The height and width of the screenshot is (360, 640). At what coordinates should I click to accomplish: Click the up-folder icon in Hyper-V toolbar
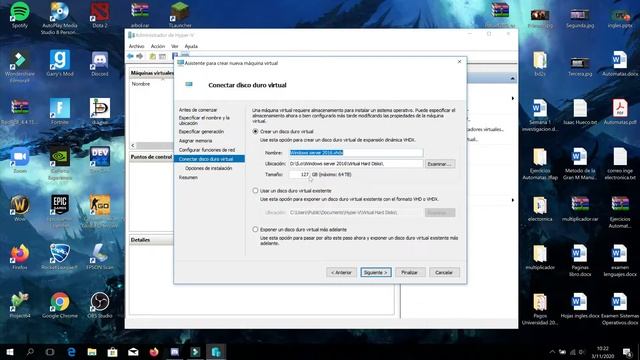tap(153, 56)
